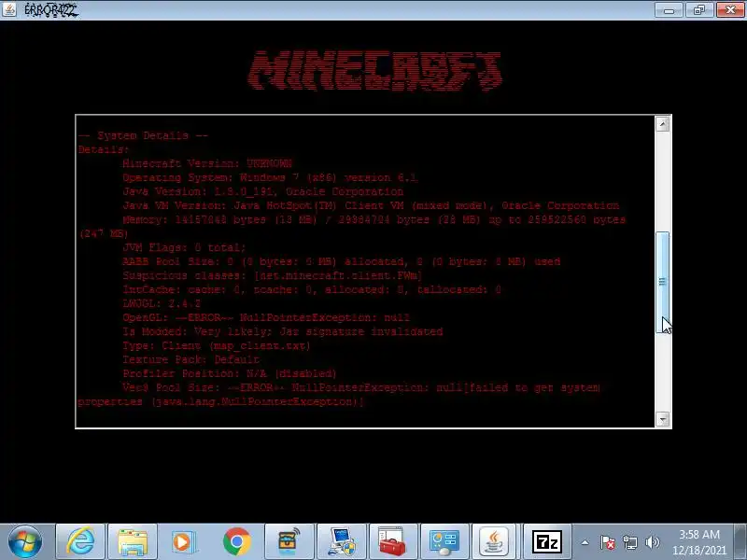The height and width of the screenshot is (560, 747).
Task: Select the Java application in the taskbar
Action: [494, 542]
